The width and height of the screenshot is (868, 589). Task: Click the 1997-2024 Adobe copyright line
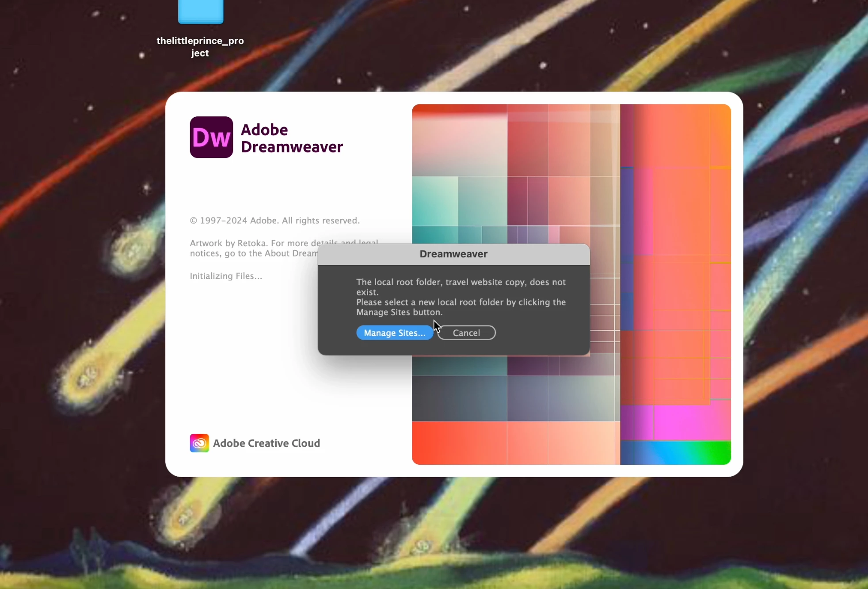[274, 221]
